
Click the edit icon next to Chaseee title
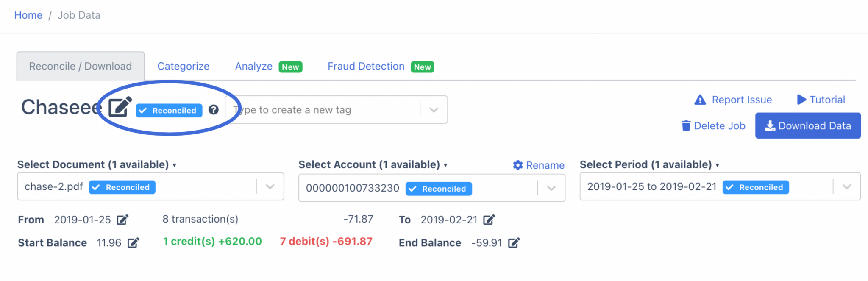(x=120, y=107)
